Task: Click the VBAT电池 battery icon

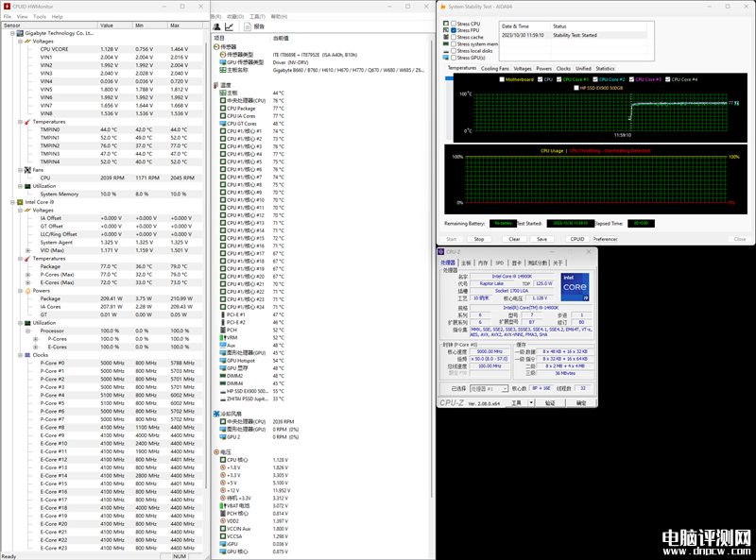Action: click(x=223, y=506)
